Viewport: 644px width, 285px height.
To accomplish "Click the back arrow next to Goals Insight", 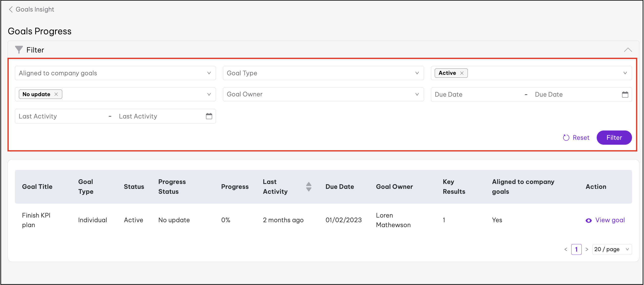I will pos(11,10).
